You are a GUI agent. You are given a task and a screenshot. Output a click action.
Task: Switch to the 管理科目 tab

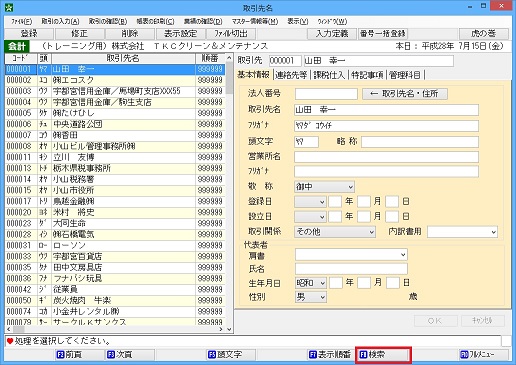tap(405, 75)
